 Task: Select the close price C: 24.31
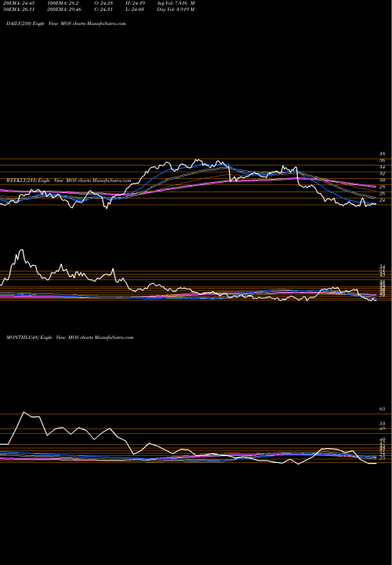102,9
